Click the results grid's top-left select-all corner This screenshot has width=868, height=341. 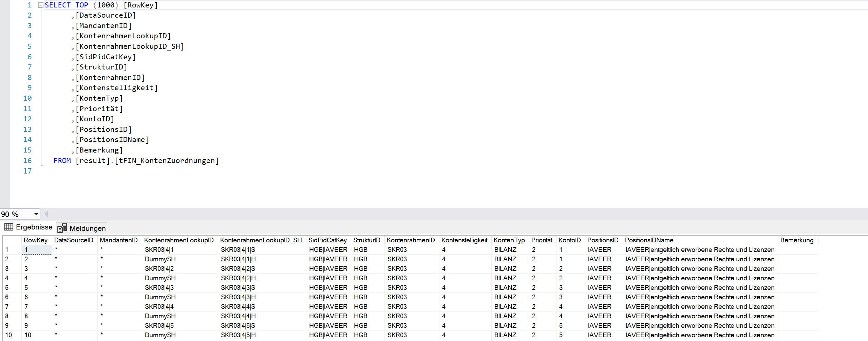pyautogui.click(x=12, y=240)
